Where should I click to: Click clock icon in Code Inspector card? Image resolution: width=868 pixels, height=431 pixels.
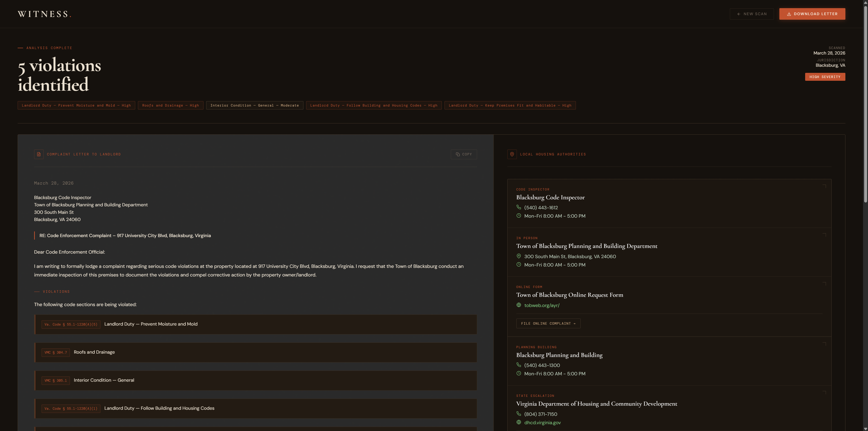coord(519,215)
